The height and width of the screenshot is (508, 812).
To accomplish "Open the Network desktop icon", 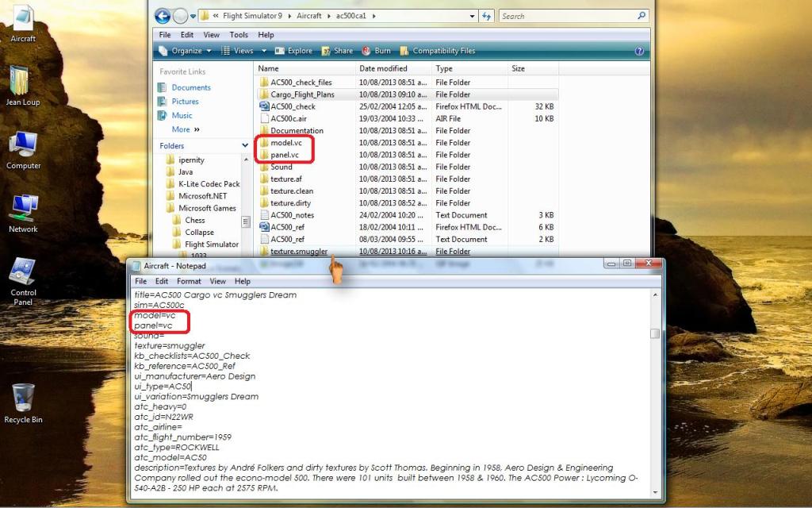I will [x=23, y=214].
